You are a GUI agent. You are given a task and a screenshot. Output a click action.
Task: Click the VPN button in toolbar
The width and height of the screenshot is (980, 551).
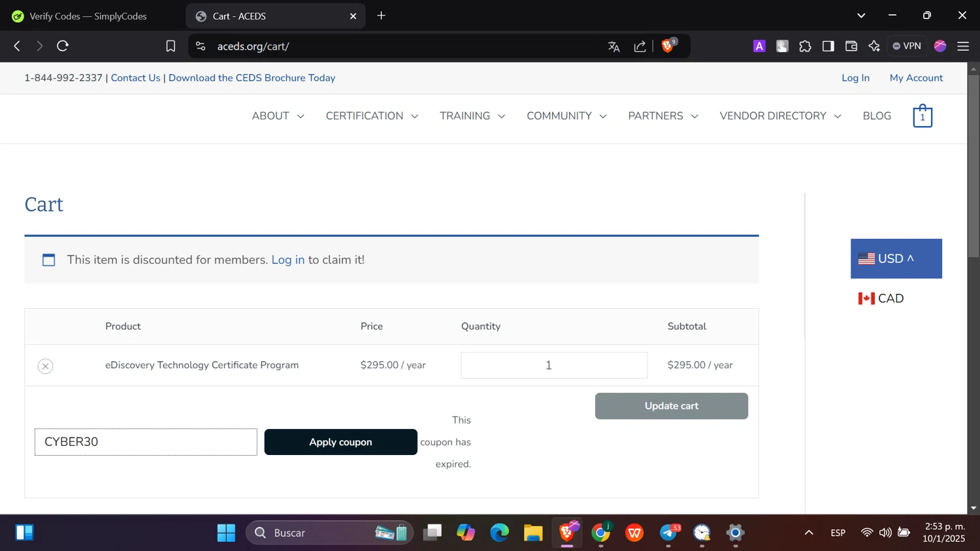pyautogui.click(x=907, y=46)
